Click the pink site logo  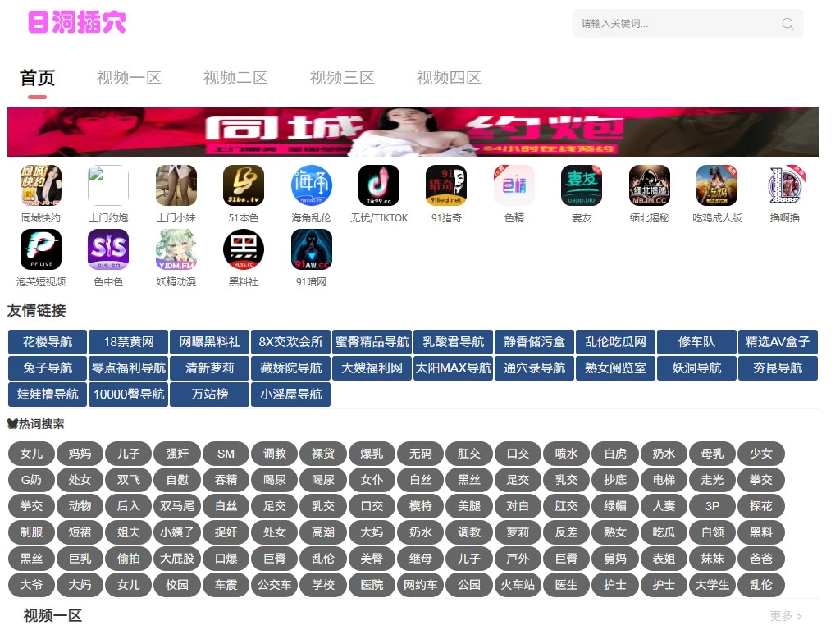tap(77, 22)
